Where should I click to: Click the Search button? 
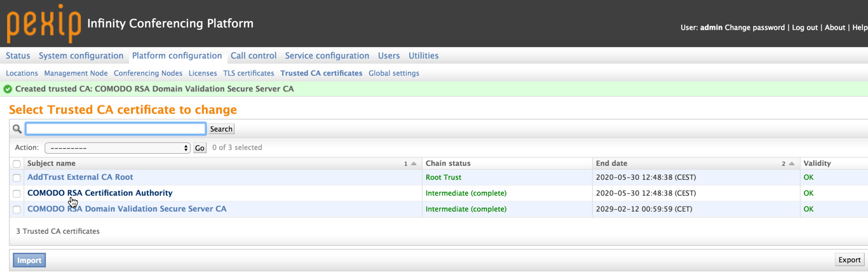[x=221, y=129]
